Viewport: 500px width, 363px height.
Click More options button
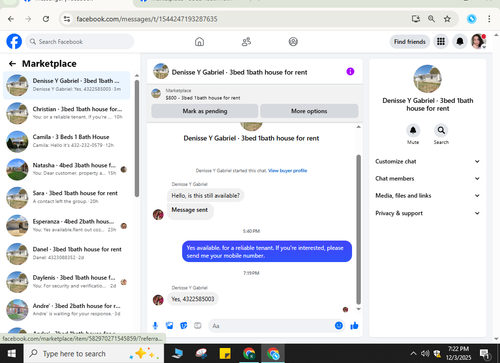[309, 111]
